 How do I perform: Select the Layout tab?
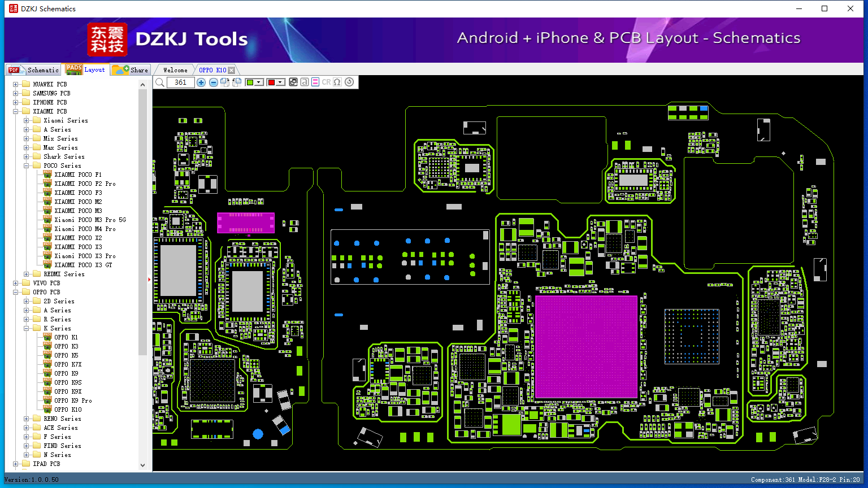[x=86, y=69]
